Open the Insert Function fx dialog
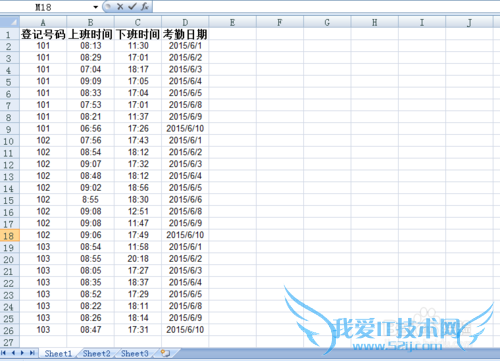This screenshot has width=500, height=361. 145,6
